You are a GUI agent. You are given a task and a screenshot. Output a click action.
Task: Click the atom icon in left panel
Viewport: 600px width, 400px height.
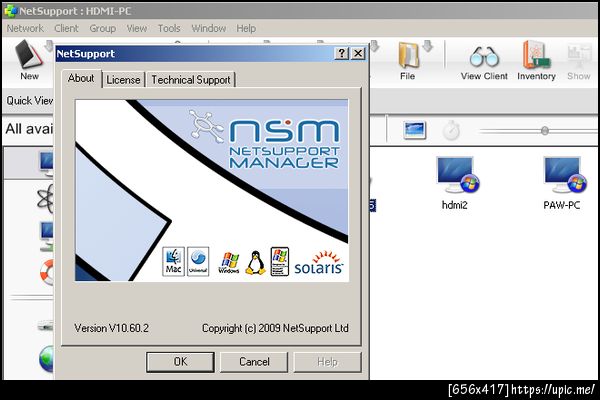pos(45,199)
